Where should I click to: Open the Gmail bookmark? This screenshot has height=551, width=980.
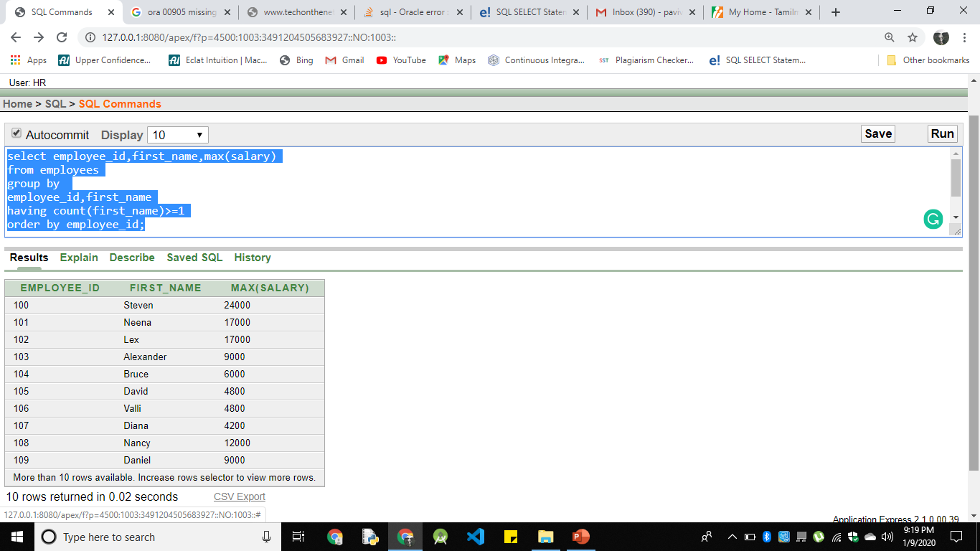pos(345,60)
